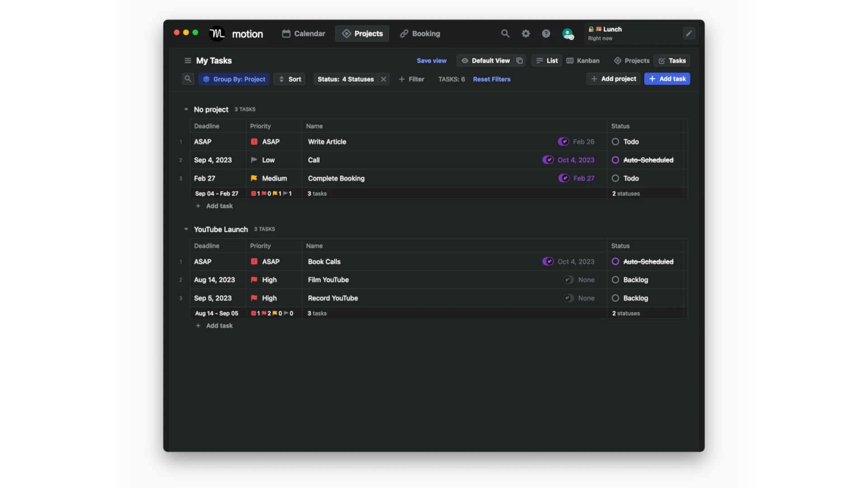Viewport: 868px width, 488px height.
Task: Collapse the YouTube Launch group
Action: 186,229
